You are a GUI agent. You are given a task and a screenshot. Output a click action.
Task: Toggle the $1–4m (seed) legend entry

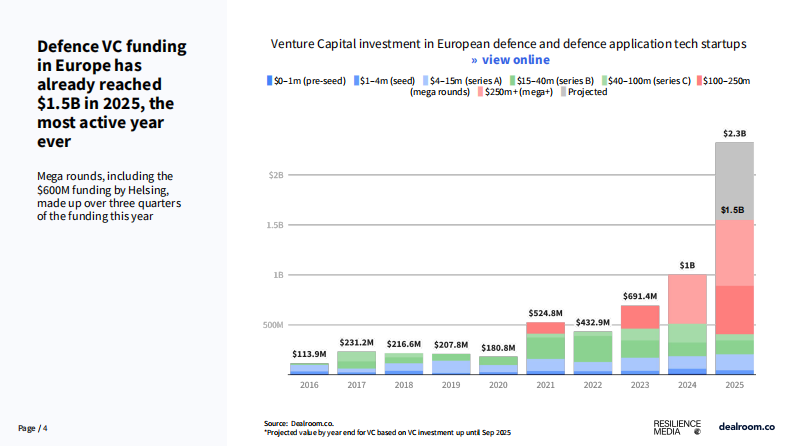385,78
